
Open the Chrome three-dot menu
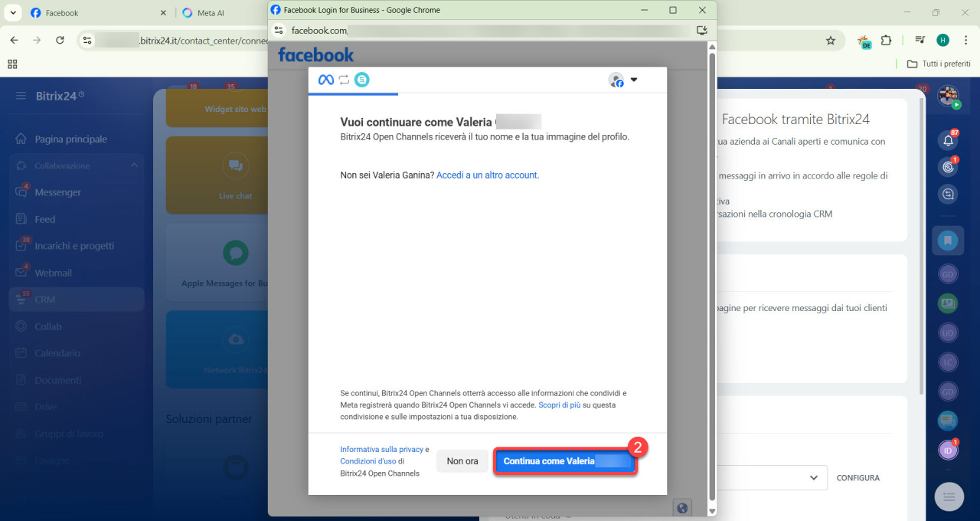964,41
